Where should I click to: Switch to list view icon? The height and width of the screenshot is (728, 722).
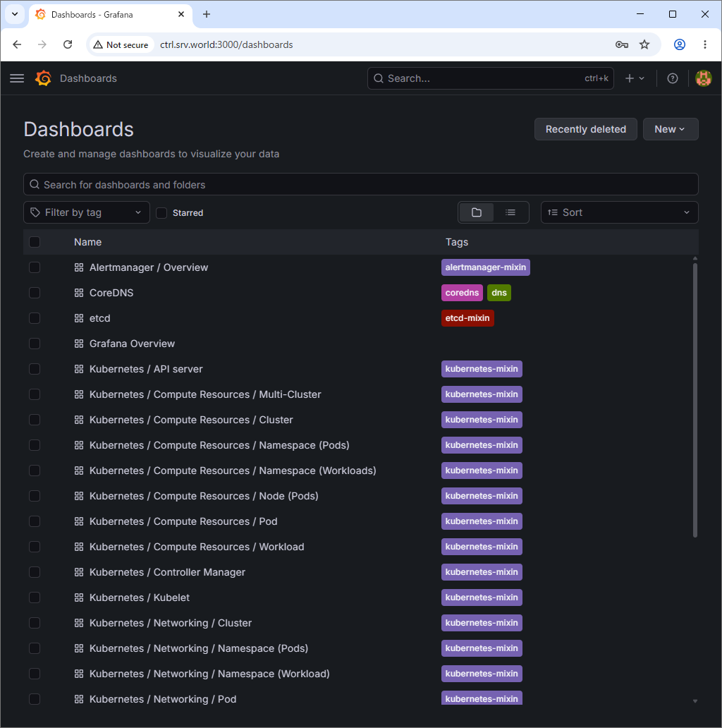pos(510,212)
